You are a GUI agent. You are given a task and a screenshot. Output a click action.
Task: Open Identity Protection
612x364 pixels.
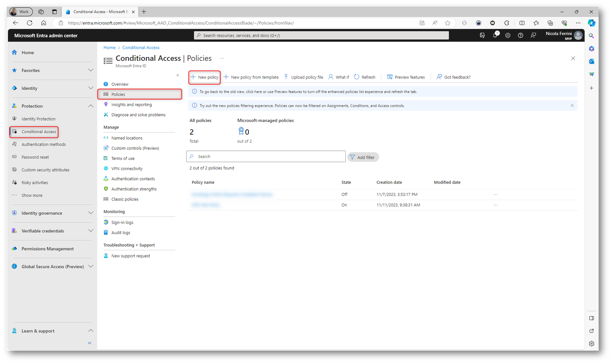39,119
